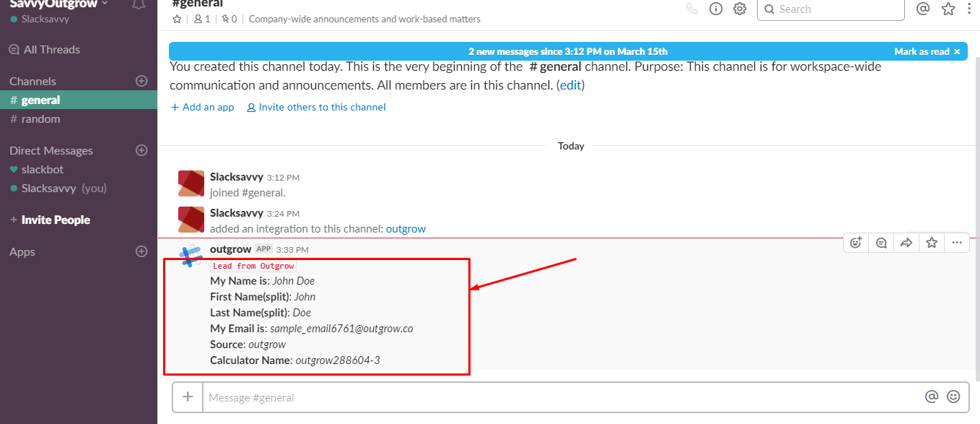Click the edit purpose link

click(x=570, y=85)
